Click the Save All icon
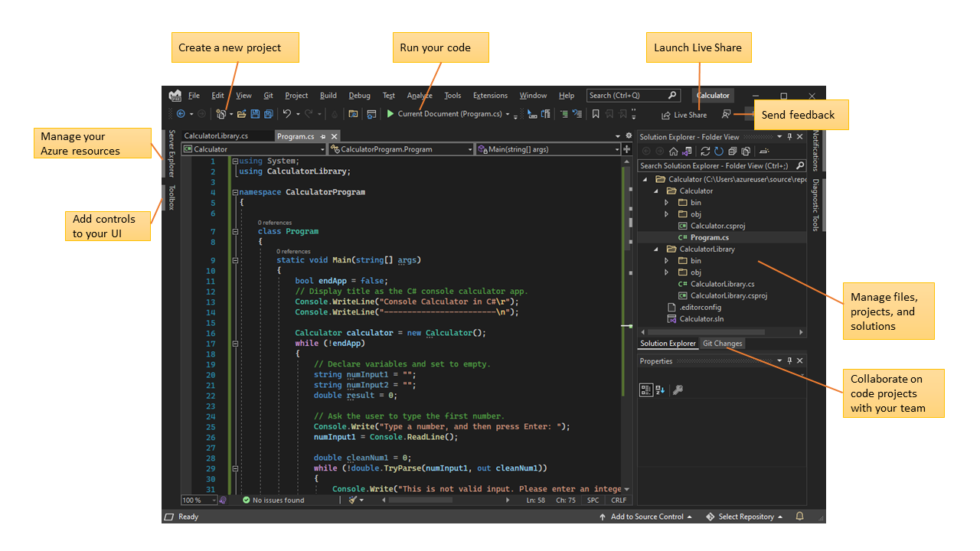Screen dimensions: 980x551 point(269,113)
